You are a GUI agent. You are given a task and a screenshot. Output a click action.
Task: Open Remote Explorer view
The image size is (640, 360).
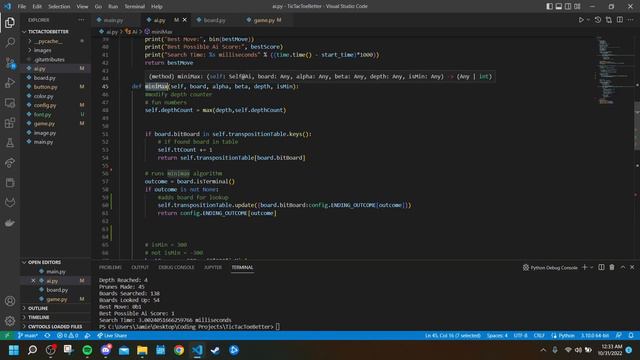[10, 103]
